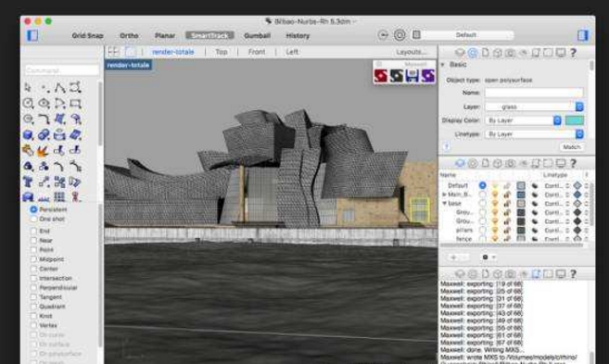Open the Display icon in top inspector
609x364 pixels.
click(561, 53)
